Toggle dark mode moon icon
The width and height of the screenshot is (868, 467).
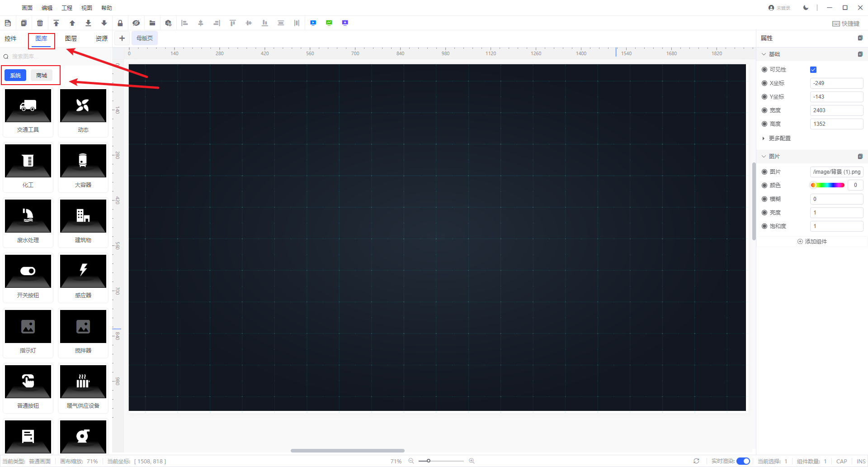(x=806, y=8)
